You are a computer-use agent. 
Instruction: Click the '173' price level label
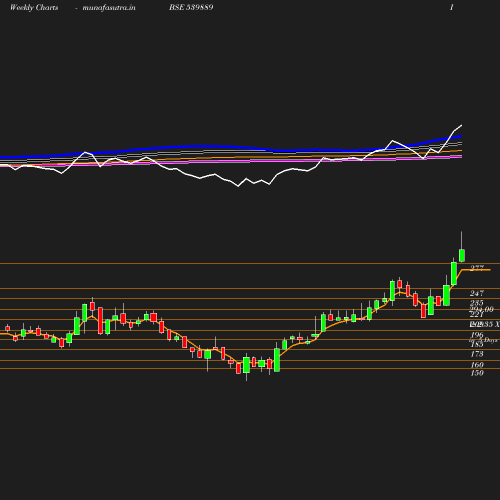point(477,354)
